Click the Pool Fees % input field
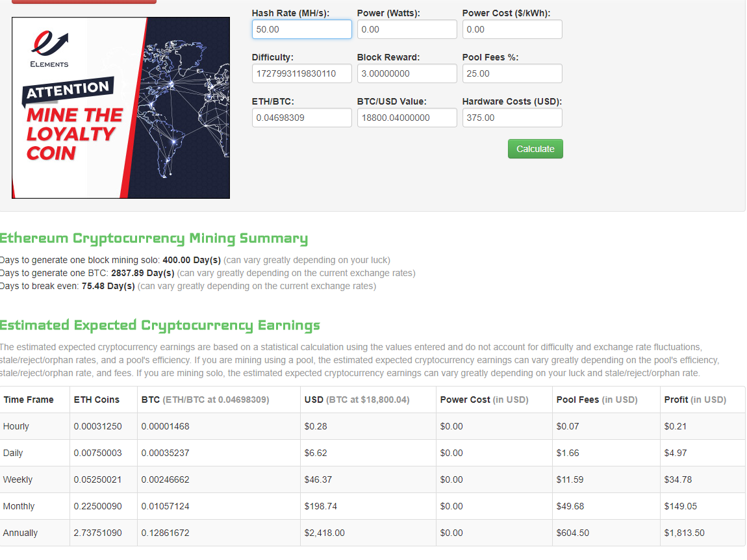The image size is (747, 560). (x=512, y=73)
